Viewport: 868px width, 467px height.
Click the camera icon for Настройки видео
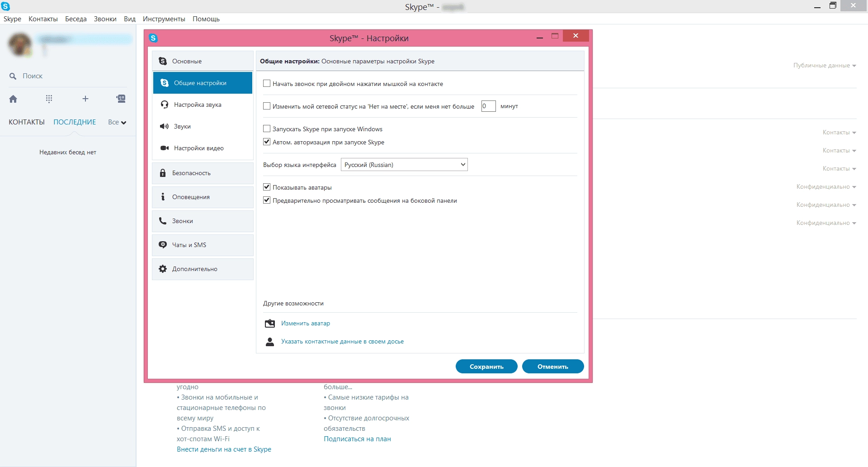pos(165,148)
